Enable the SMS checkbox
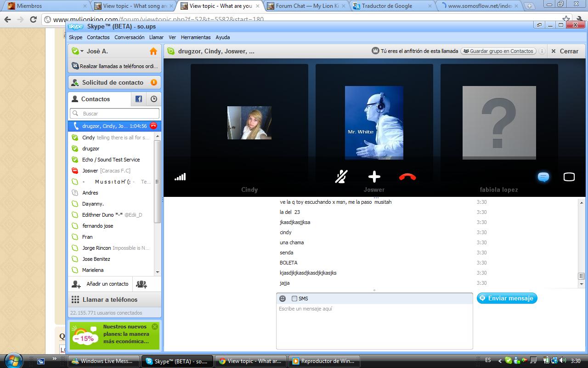 [x=294, y=299]
